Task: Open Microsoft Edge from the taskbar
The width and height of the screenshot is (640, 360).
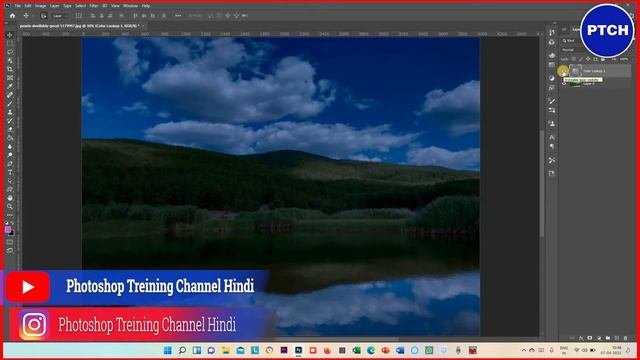Action: [371, 350]
